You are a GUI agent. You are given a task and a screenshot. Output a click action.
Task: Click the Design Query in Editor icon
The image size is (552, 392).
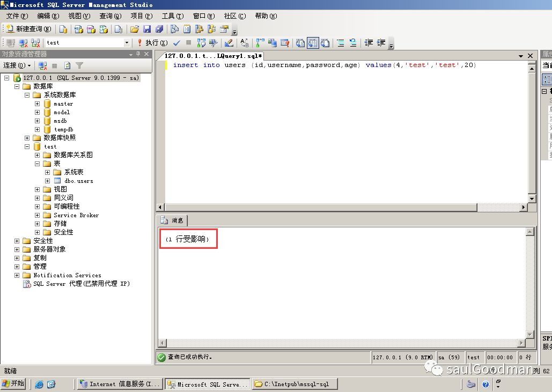point(229,42)
